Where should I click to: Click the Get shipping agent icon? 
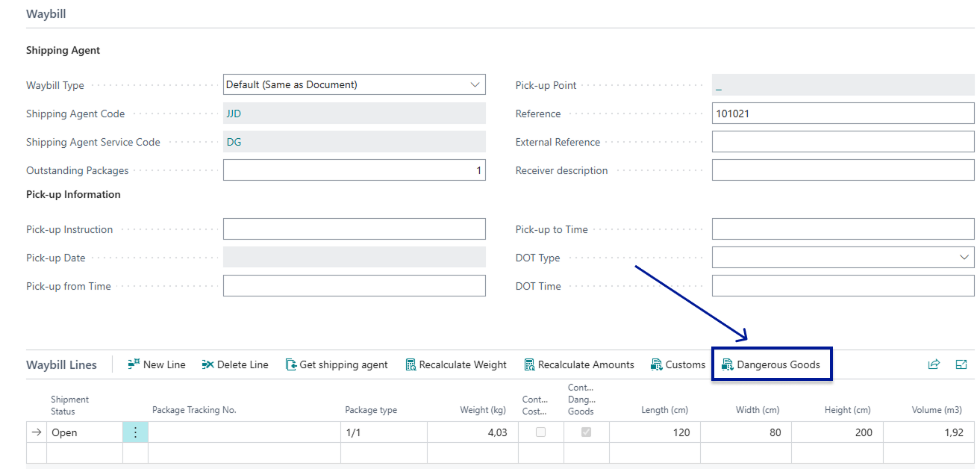(x=291, y=364)
